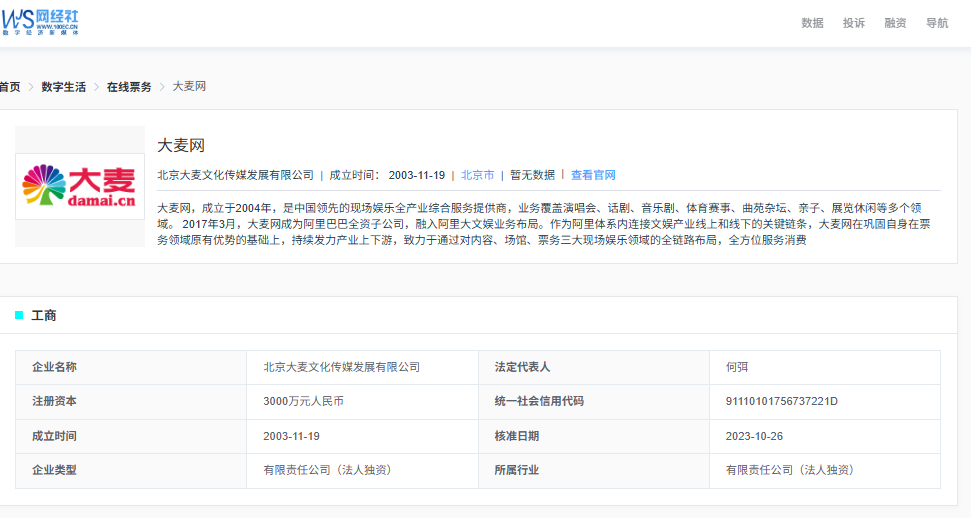The width and height of the screenshot is (971, 518).
Task: Click the 暂无数据 label in header
Action: point(533,175)
